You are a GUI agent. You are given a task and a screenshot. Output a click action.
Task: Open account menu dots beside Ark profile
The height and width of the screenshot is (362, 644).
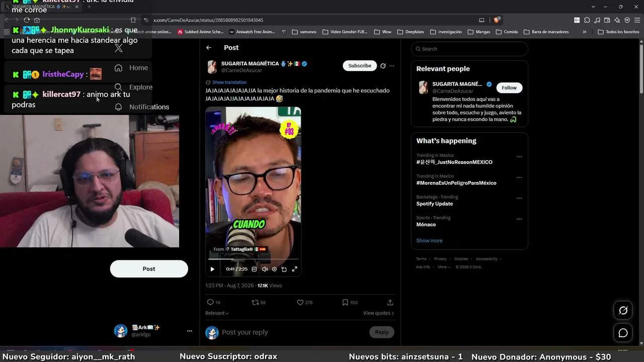pyautogui.click(x=190, y=331)
